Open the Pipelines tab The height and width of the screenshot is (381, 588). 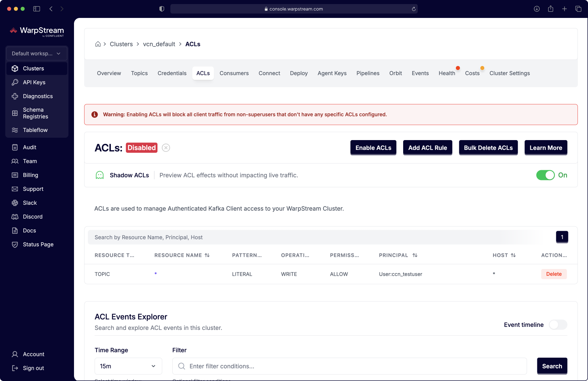click(368, 73)
